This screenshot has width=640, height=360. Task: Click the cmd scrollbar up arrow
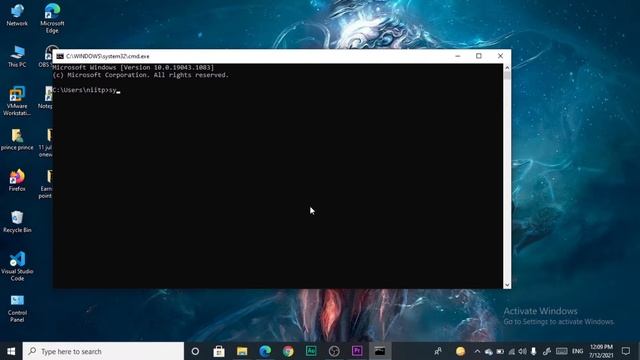(x=507, y=68)
